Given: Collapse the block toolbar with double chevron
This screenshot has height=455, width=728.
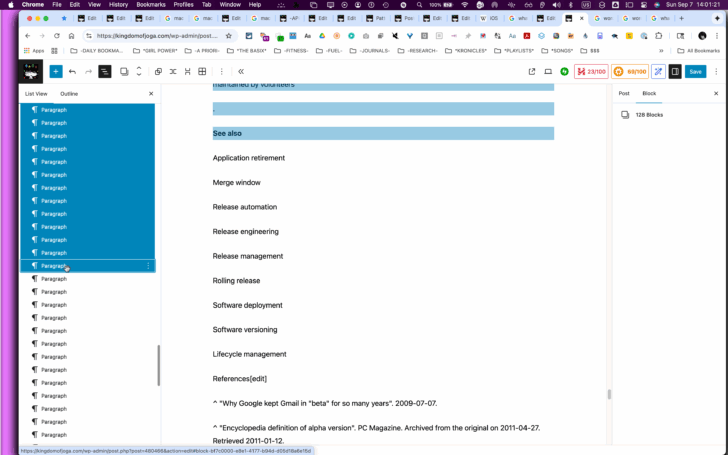Looking at the screenshot, I should 241,72.
